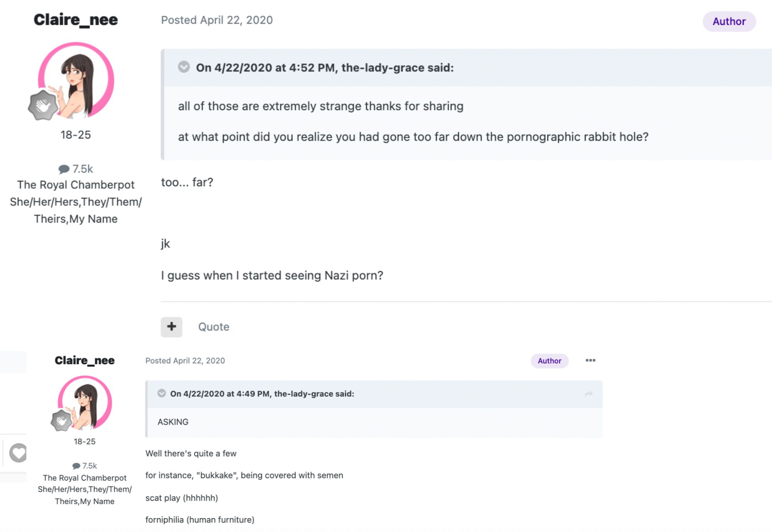Open Claire_nee username in second post
This screenshot has width=772, height=532.
(84, 360)
